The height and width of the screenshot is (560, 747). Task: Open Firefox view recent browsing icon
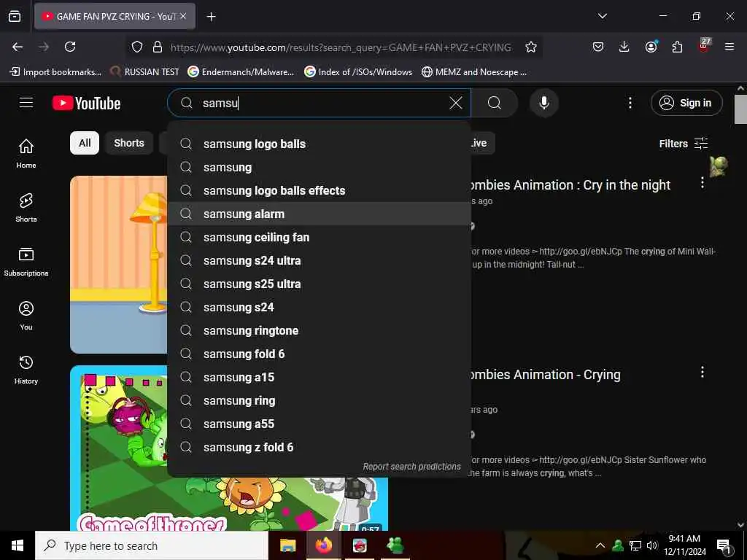15,17
